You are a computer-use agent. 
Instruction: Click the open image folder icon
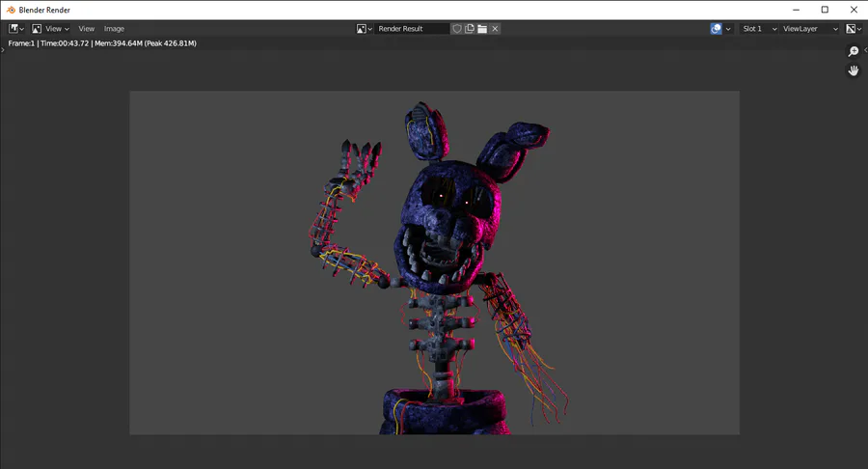point(482,29)
